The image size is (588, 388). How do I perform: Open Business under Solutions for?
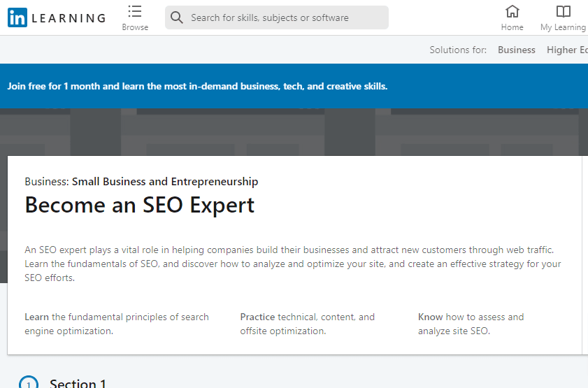click(517, 50)
